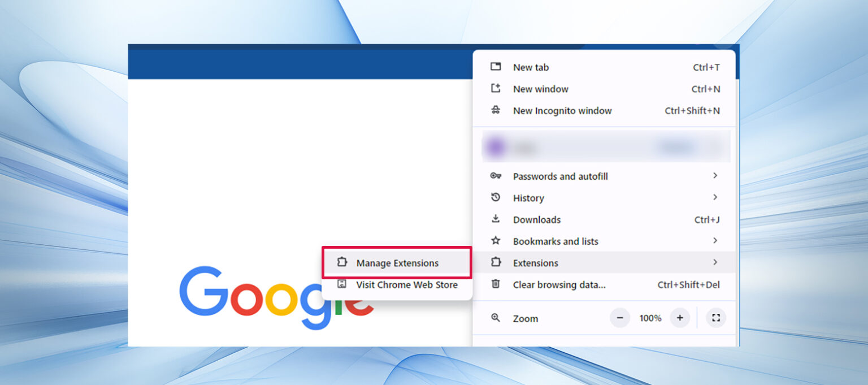Open New window from the menu

[540, 89]
